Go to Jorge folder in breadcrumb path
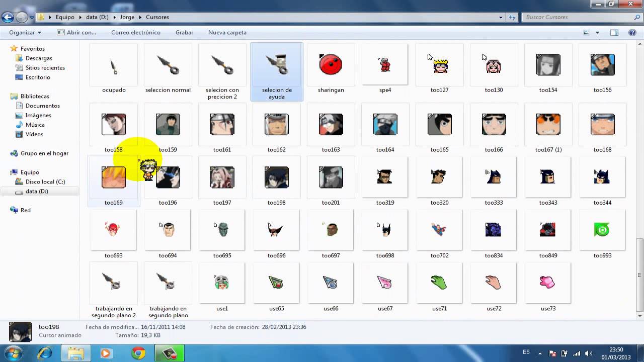 (127, 17)
